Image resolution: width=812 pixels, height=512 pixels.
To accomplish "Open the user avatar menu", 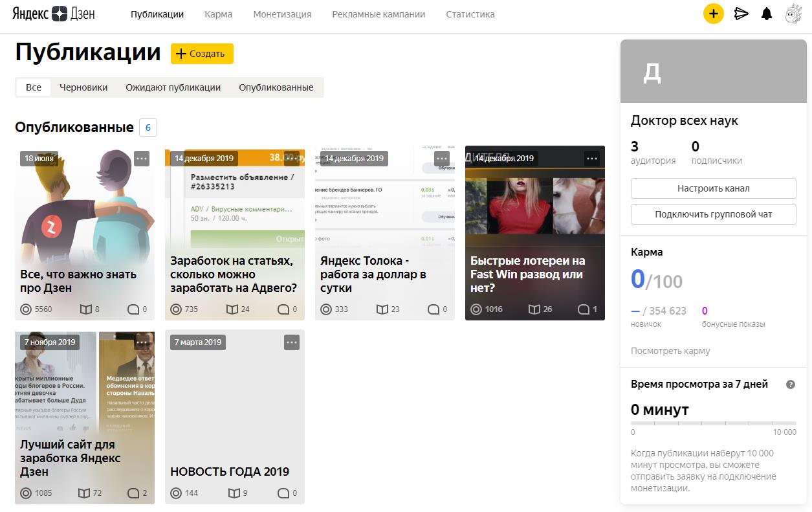I will [793, 14].
